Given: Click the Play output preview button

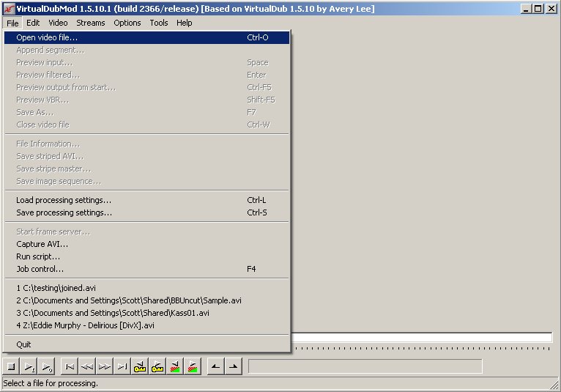Looking at the screenshot, I should [x=47, y=366].
